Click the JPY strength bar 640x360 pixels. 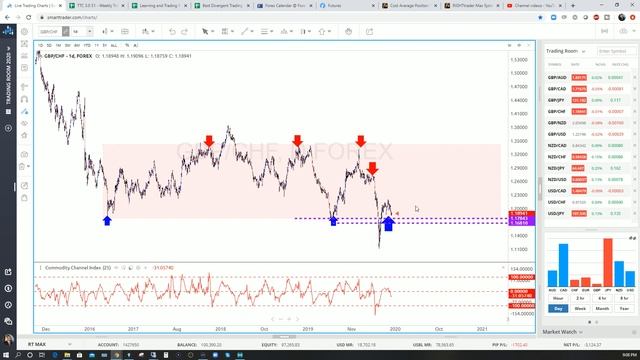(x=608, y=262)
